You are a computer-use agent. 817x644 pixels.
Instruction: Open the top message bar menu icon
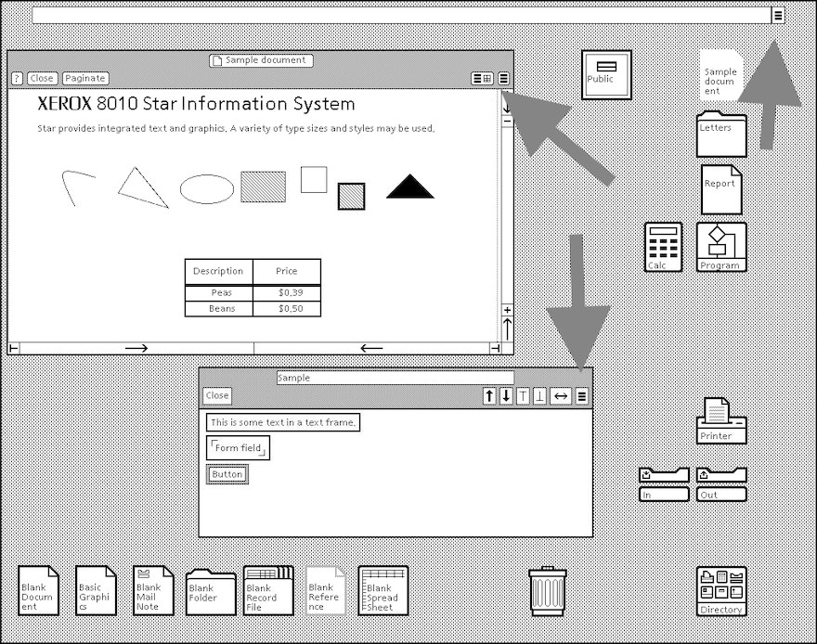point(778,16)
